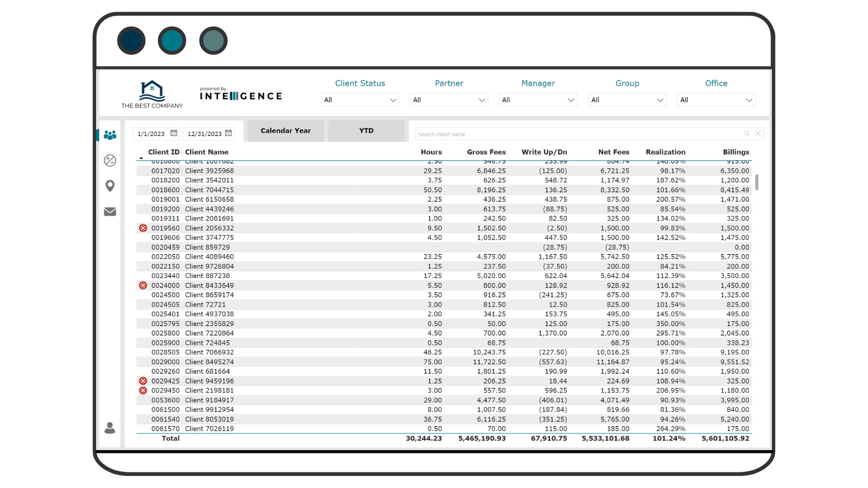Select the Calendar Year button
868x488 pixels.
[x=286, y=131]
